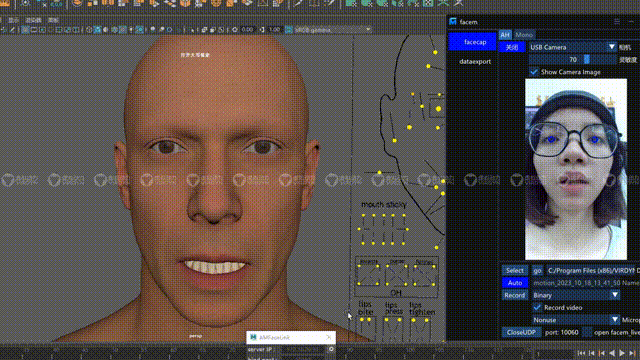Toggle view transform icon beside sRGB gamma

[x=289, y=29]
